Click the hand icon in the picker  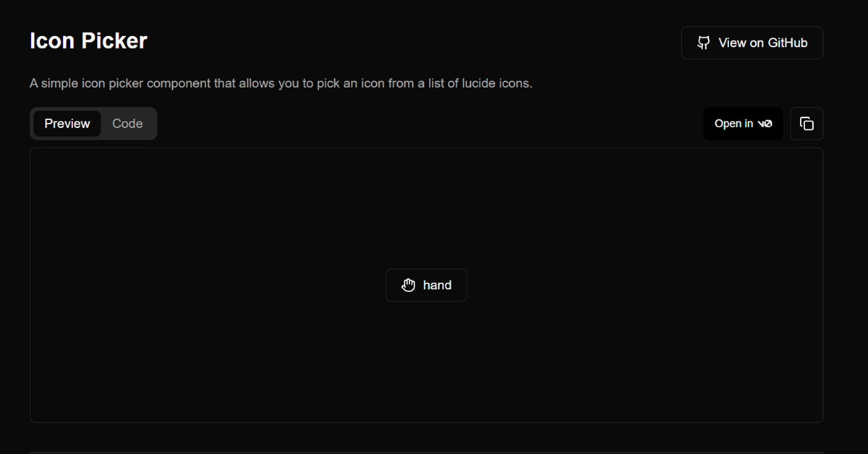pyautogui.click(x=409, y=285)
